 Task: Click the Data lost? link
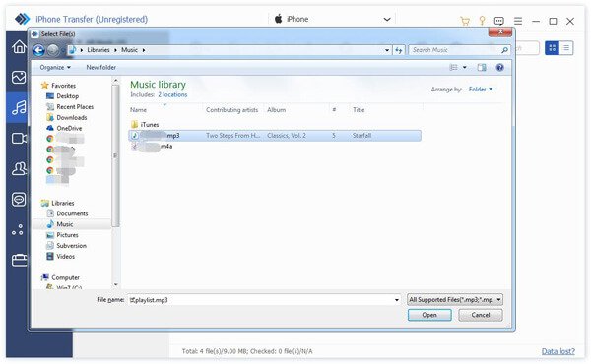[x=558, y=351]
